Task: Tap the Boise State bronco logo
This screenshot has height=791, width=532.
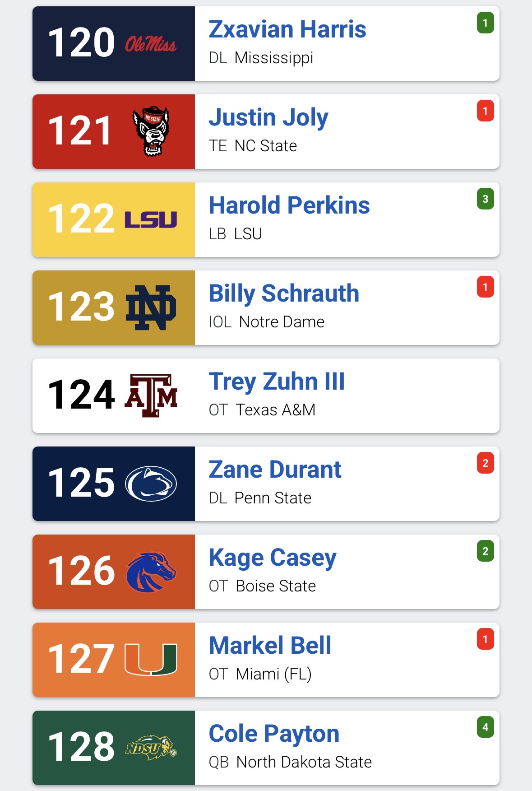Action: point(151,572)
